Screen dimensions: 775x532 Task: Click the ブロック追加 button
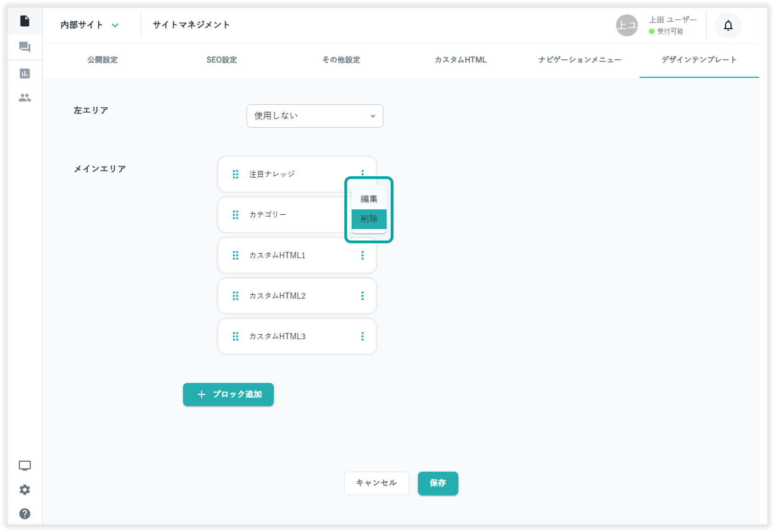click(228, 394)
